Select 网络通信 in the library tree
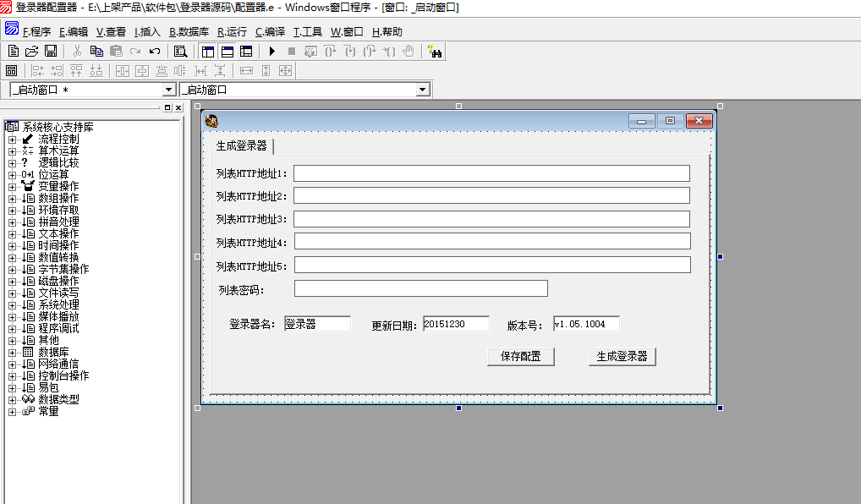 click(x=58, y=364)
